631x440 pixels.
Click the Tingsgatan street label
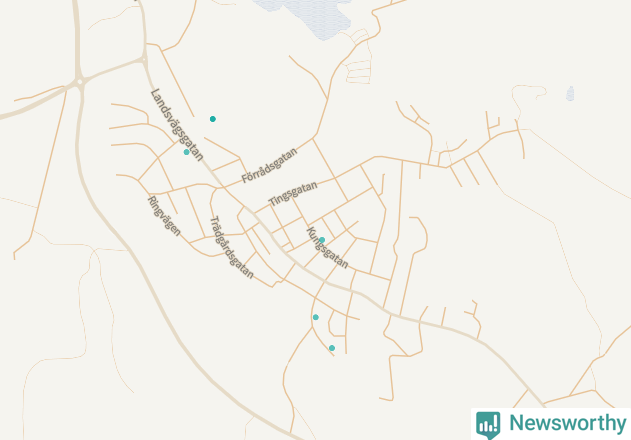point(293,194)
